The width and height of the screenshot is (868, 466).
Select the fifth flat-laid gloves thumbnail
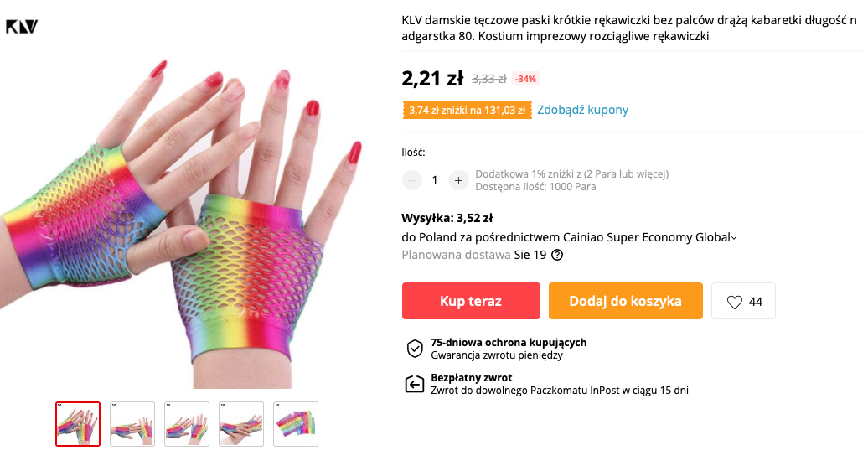296,424
